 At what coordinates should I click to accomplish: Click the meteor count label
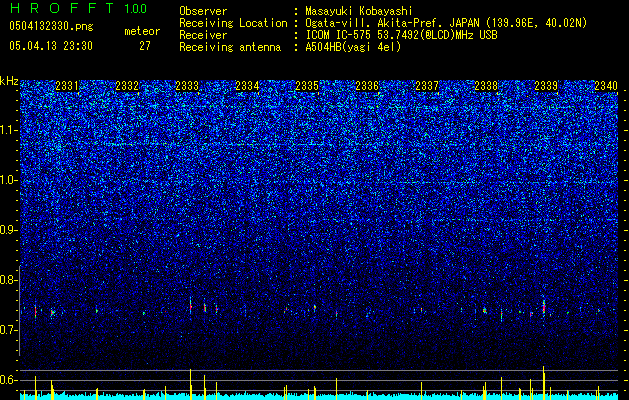pyautogui.click(x=142, y=31)
